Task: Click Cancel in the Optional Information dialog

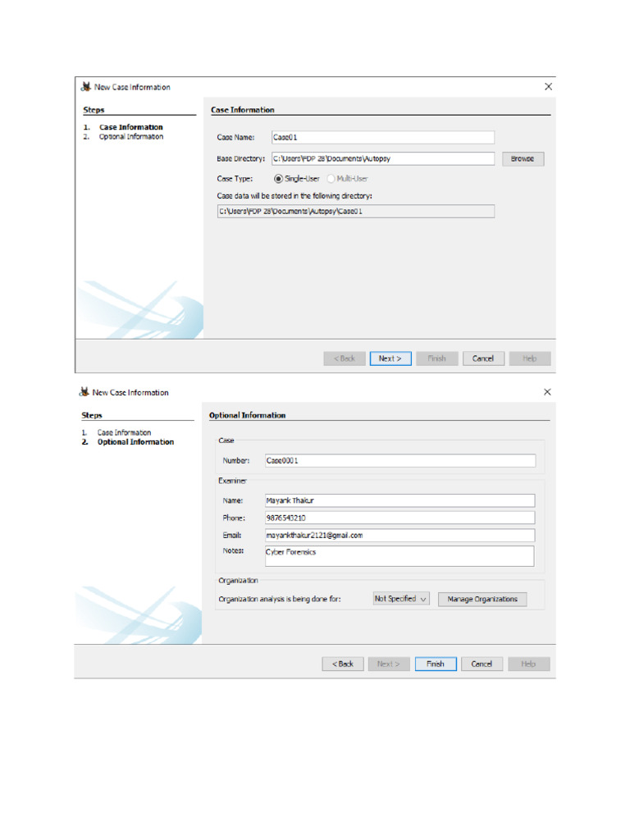Action: [482, 664]
